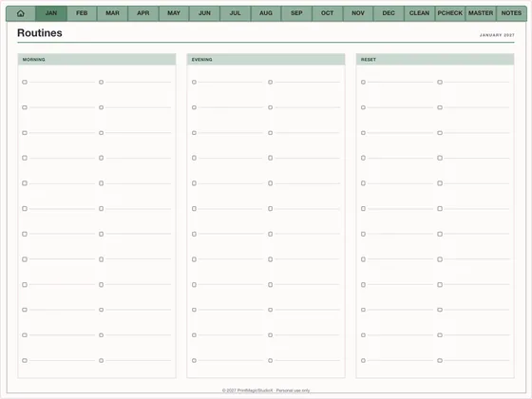Tick first checkbox in Evening left column

[x=194, y=82]
